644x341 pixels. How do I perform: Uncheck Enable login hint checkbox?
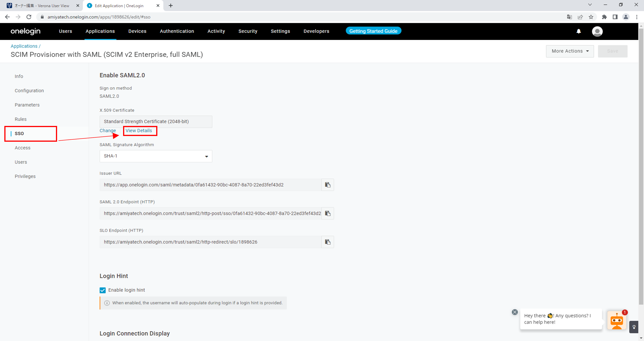[103, 290]
